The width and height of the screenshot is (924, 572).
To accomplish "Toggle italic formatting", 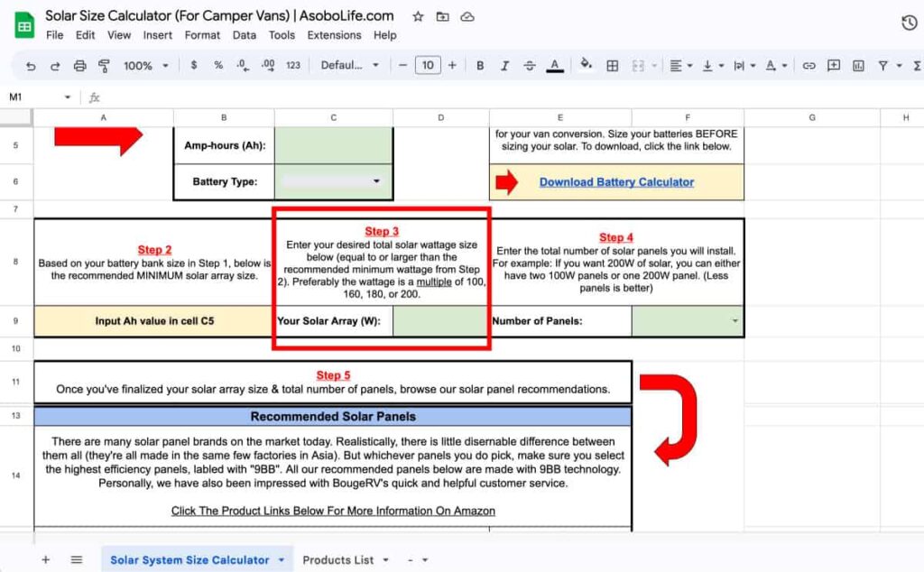I will [504, 65].
